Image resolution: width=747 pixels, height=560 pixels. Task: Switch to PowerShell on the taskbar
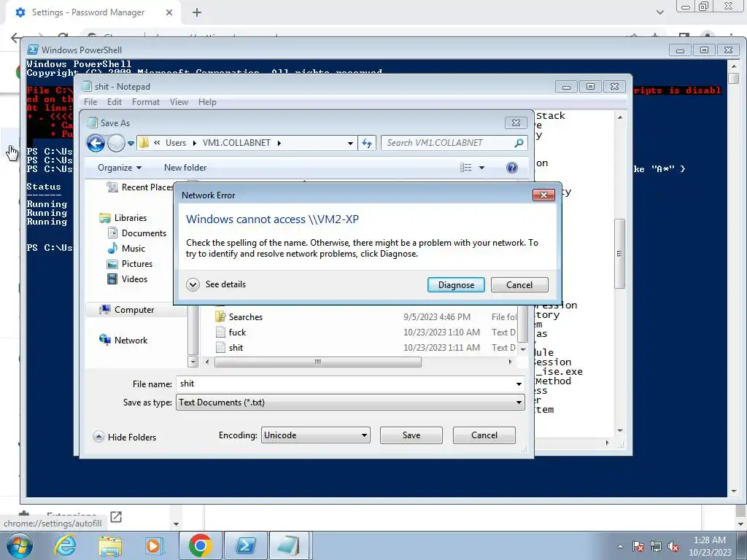click(x=245, y=545)
